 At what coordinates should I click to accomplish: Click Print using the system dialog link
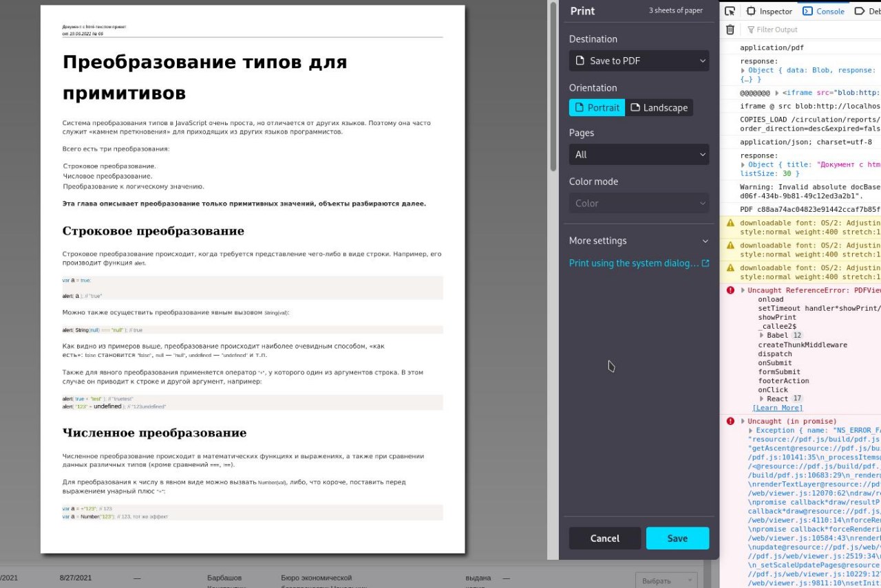pos(639,263)
